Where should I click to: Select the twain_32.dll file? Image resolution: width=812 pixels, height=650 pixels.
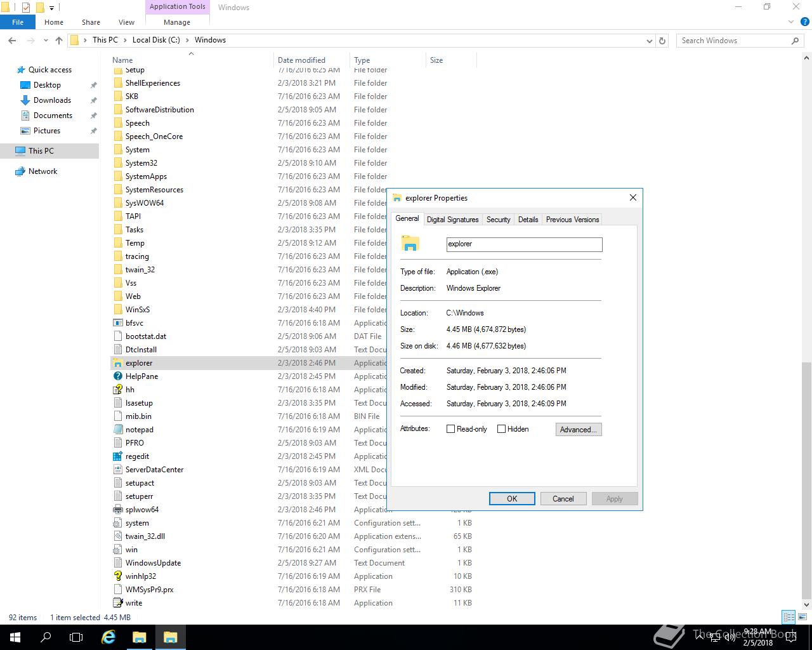point(145,536)
